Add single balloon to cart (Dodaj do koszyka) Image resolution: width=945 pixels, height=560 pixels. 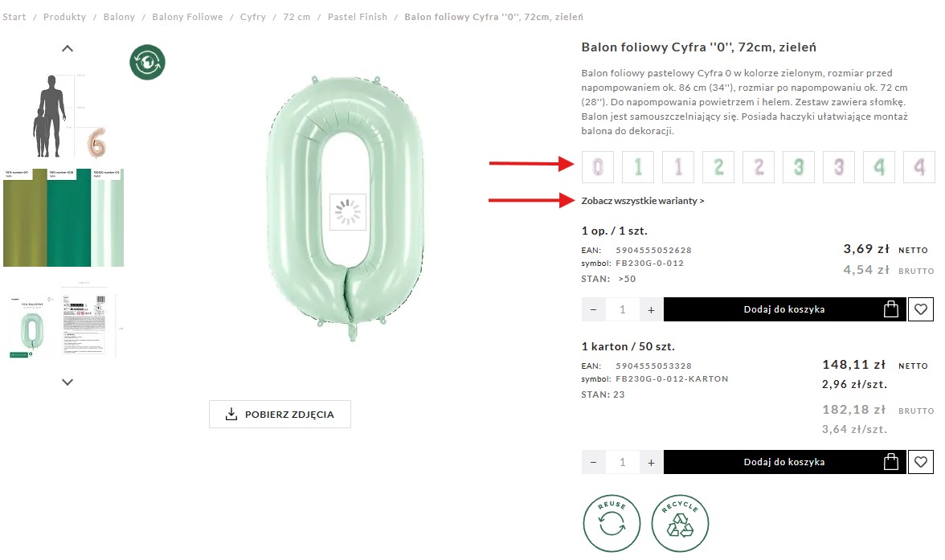click(783, 309)
